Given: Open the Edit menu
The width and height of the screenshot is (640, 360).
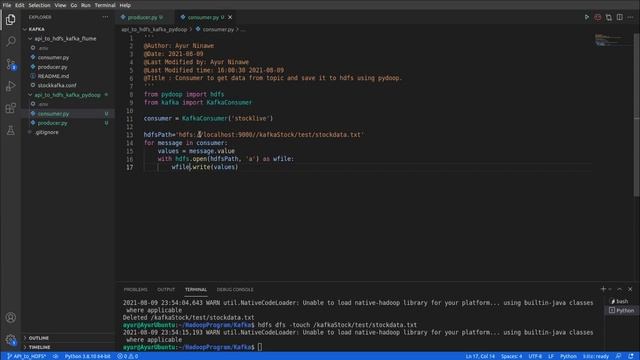Looking at the screenshot, I should (20, 5).
